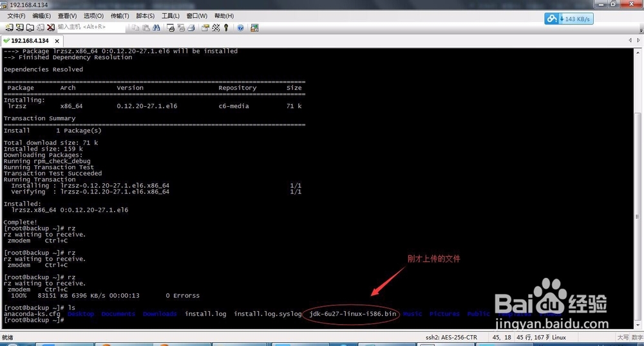Viewport: 644px width, 346px height.
Task: Expand the toolbar overflow chevron
Action: click(641, 30)
